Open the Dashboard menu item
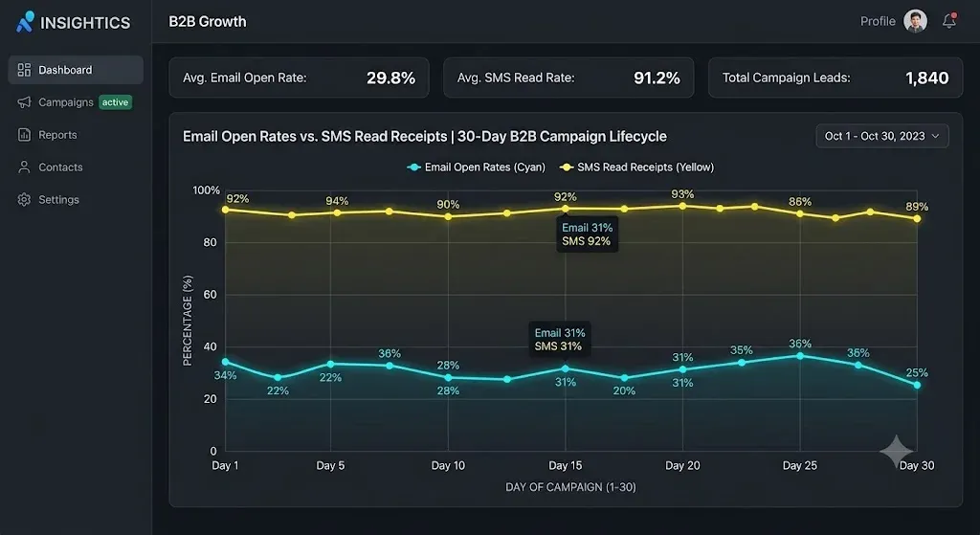Image resolution: width=980 pixels, height=535 pixels. point(76,69)
